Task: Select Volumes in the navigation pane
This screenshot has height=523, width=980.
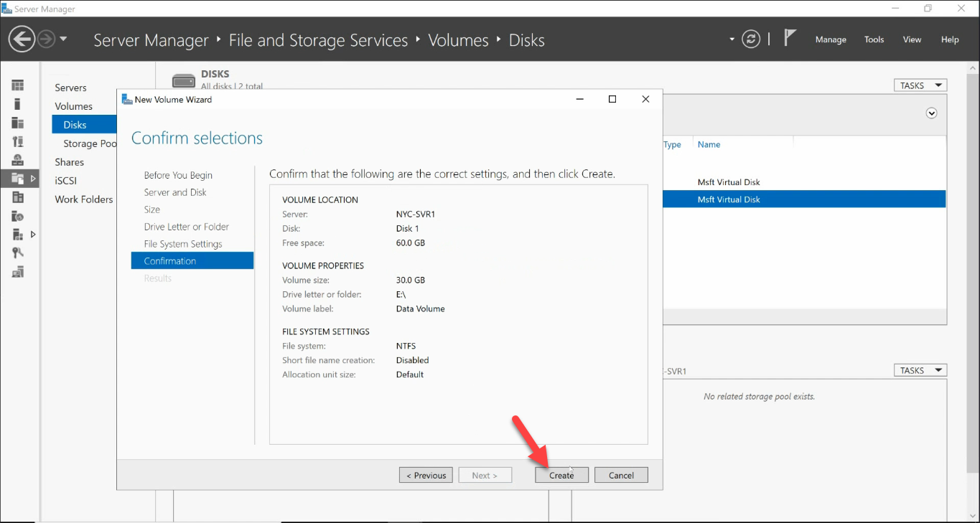Action: [x=73, y=106]
